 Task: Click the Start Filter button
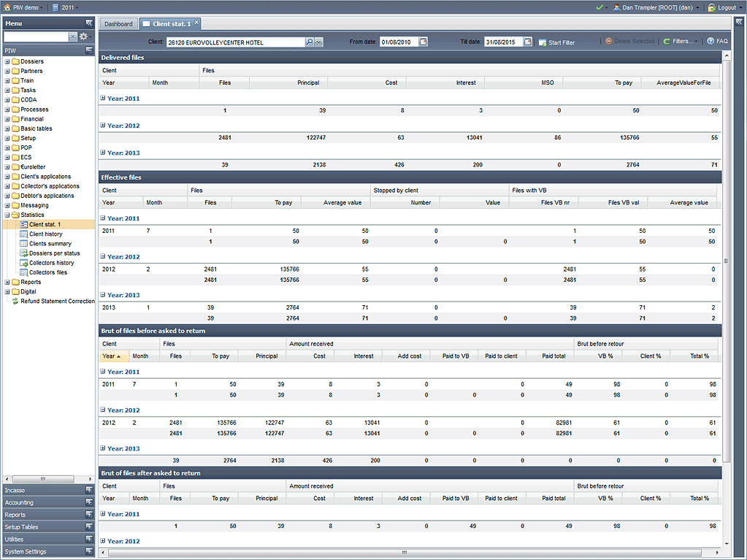(557, 42)
